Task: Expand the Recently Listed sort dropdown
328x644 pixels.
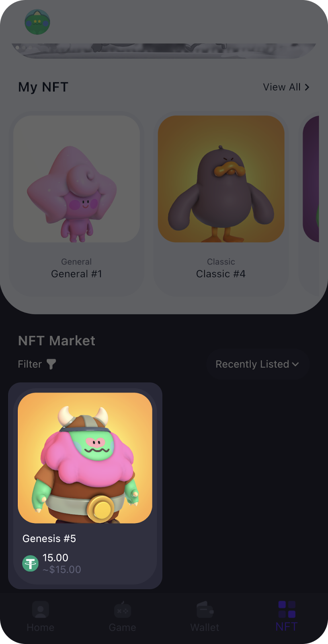Action: click(x=258, y=364)
